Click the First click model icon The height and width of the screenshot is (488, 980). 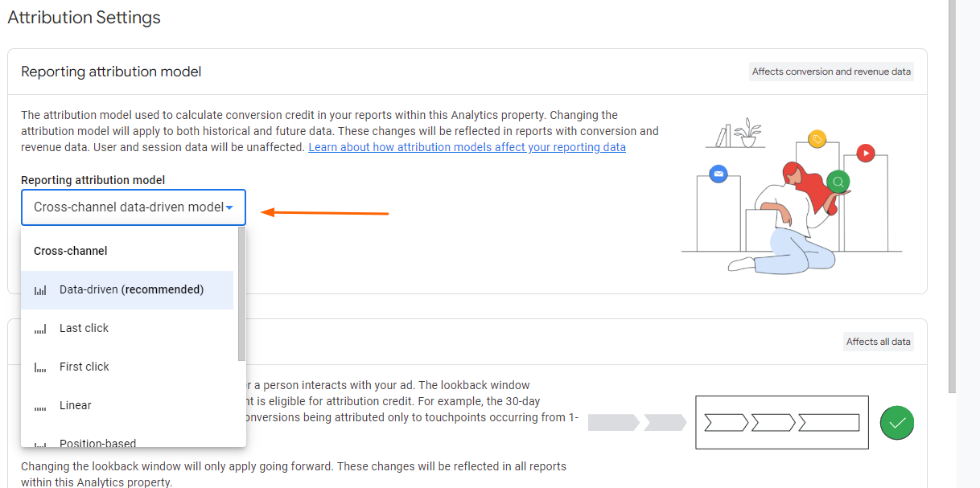tap(40, 367)
